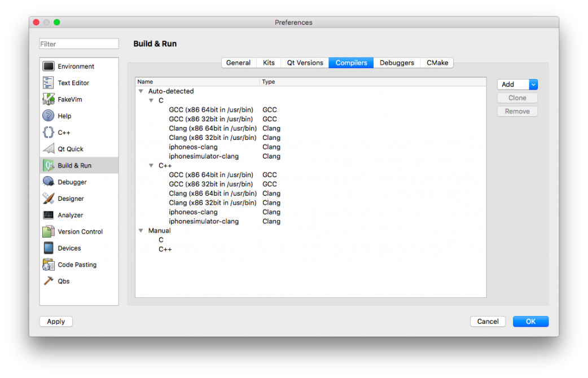Open the Devices category icon
This screenshot has height=378, width=588.
click(x=49, y=248)
